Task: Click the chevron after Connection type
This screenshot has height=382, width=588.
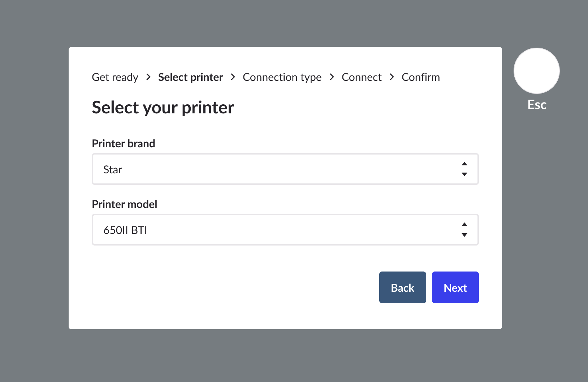Action: point(332,77)
